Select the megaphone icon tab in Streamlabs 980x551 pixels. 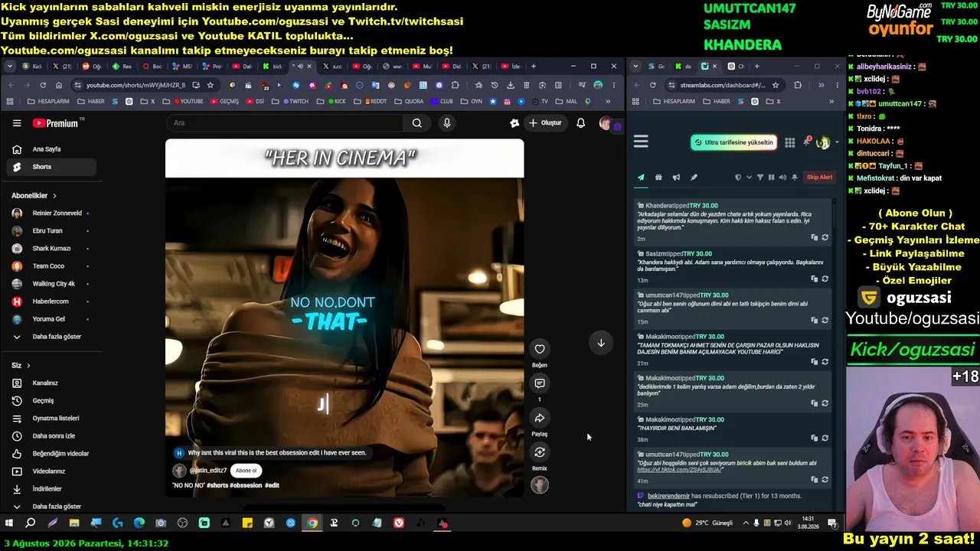(676, 178)
